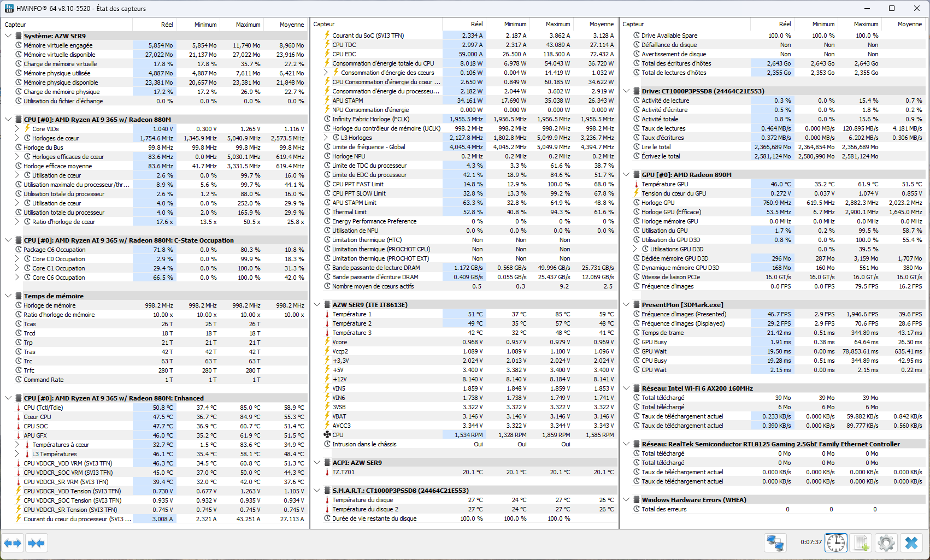Select Command Rate row
Viewport: 930px width, 560px height.
(x=155, y=380)
